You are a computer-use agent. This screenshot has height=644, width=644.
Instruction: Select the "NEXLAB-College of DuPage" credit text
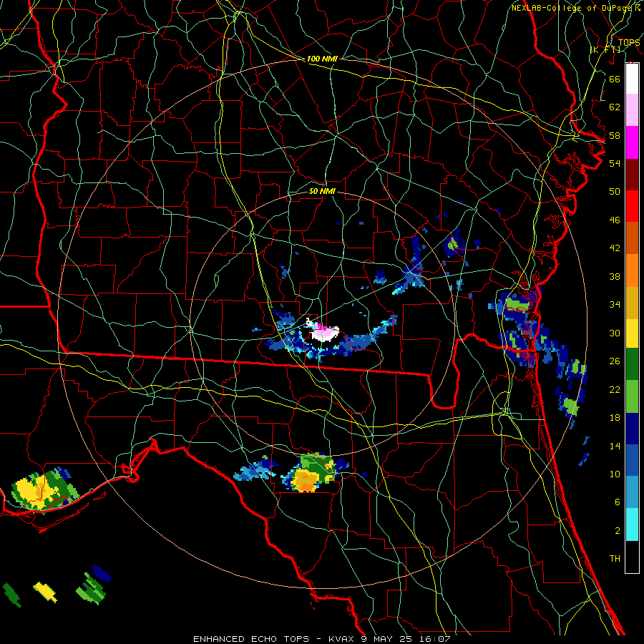[x=571, y=8]
